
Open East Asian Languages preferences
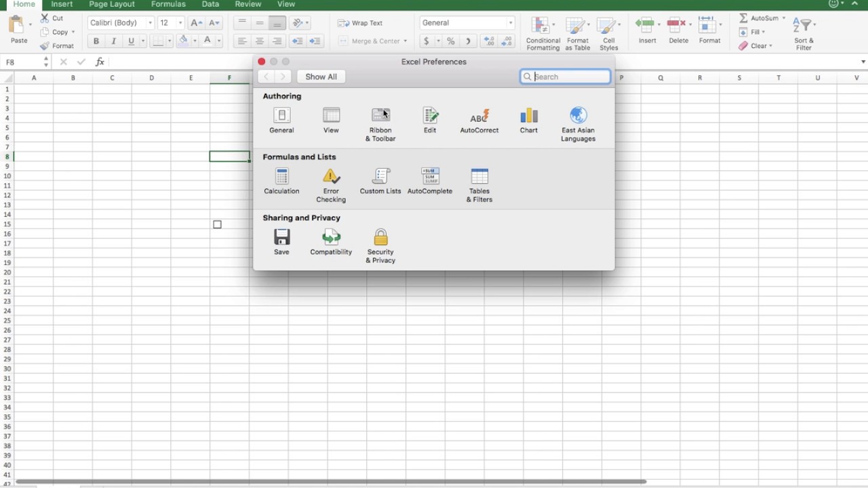[578, 125]
